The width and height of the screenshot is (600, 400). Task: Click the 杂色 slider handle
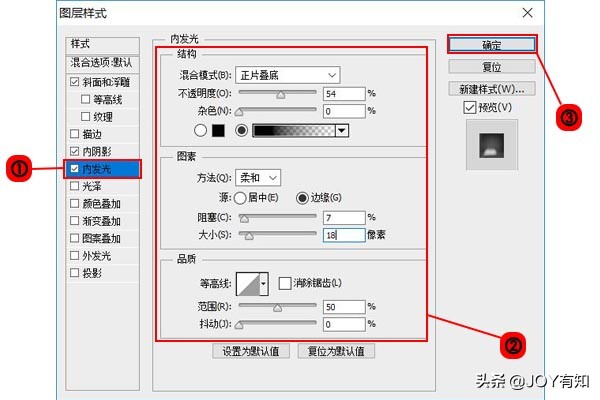click(x=239, y=112)
